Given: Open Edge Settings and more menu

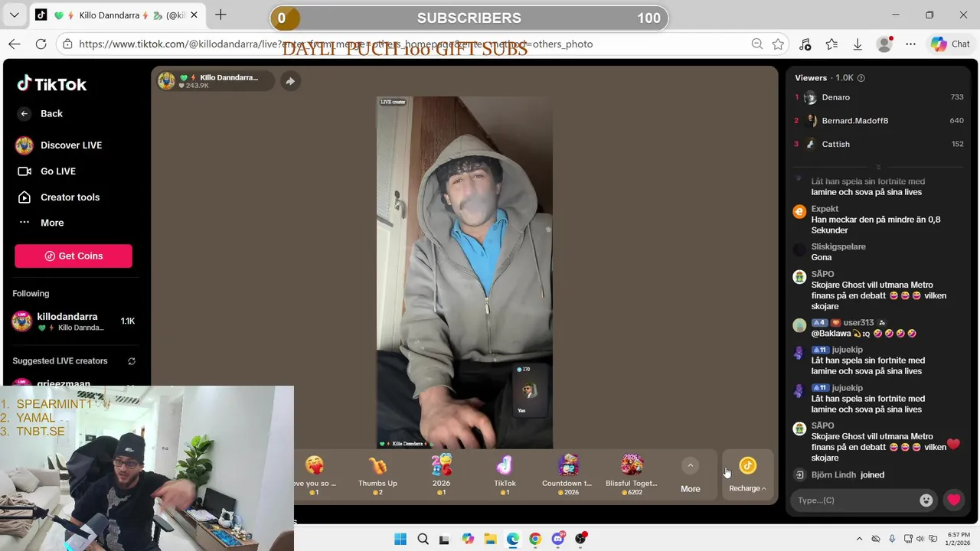Looking at the screenshot, I should (910, 44).
